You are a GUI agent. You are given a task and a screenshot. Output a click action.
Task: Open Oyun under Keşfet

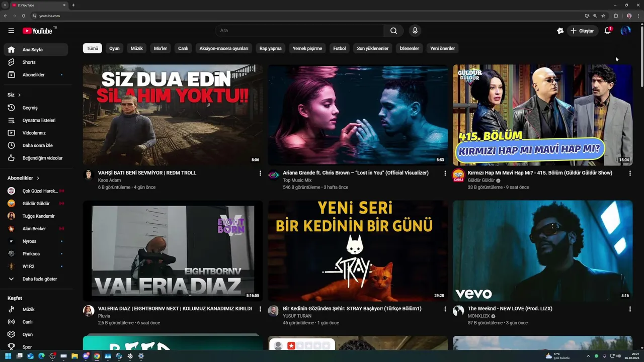pos(35,334)
